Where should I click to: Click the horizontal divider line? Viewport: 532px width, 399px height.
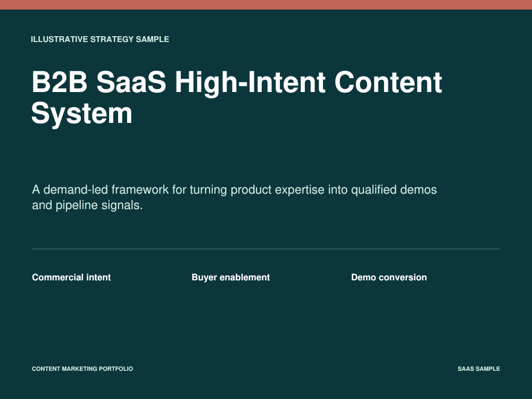pyautogui.click(x=266, y=249)
